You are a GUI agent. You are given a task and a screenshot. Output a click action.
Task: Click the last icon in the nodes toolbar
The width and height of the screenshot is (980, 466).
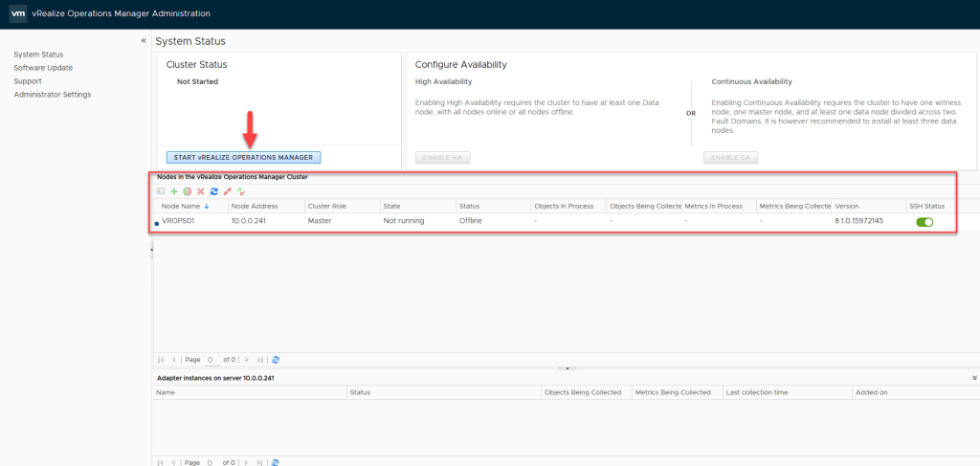pos(241,191)
